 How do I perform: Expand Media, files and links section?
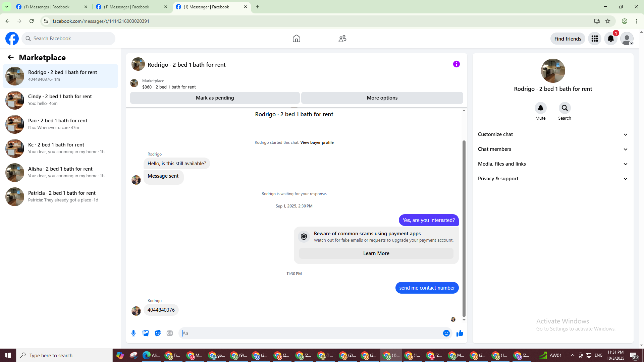[553, 164]
